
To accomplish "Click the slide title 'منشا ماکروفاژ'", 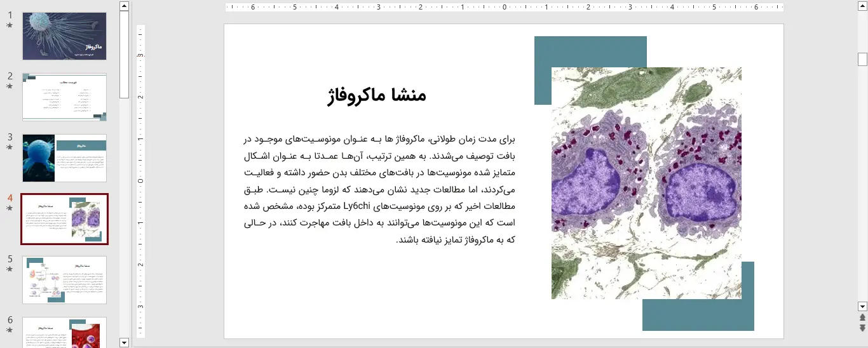I will click(x=377, y=95).
